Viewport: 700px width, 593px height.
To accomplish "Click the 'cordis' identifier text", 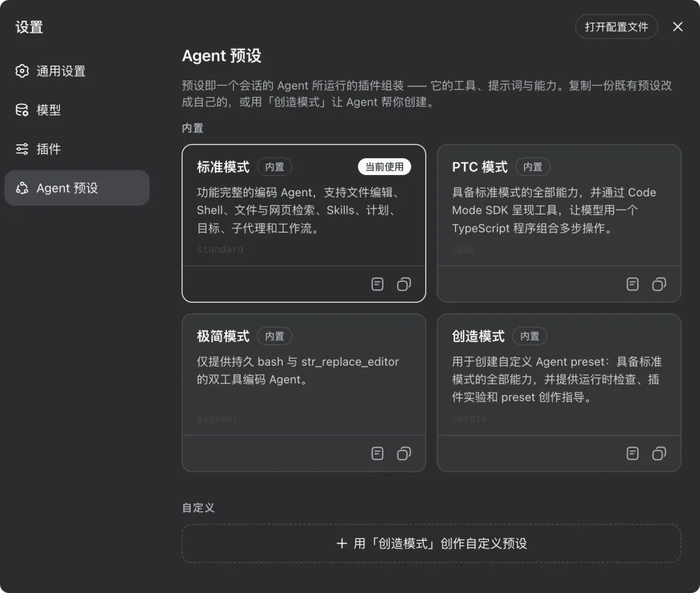I will click(x=469, y=419).
